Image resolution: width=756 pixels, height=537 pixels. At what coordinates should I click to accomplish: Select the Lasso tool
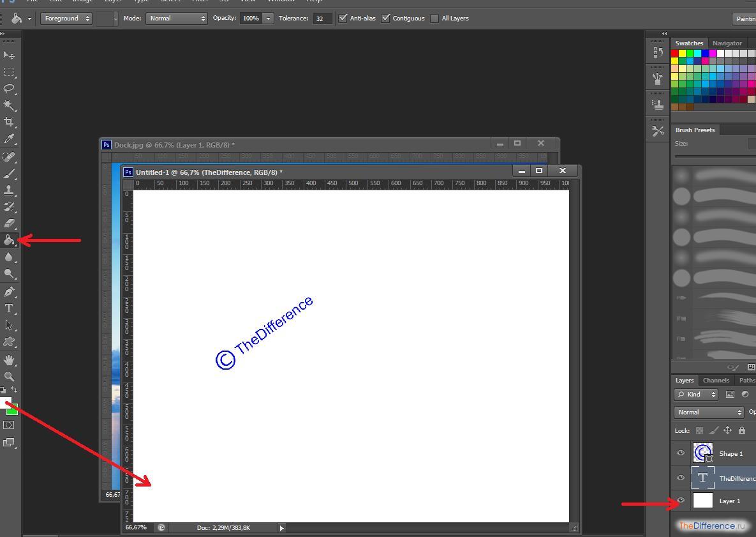[9, 88]
